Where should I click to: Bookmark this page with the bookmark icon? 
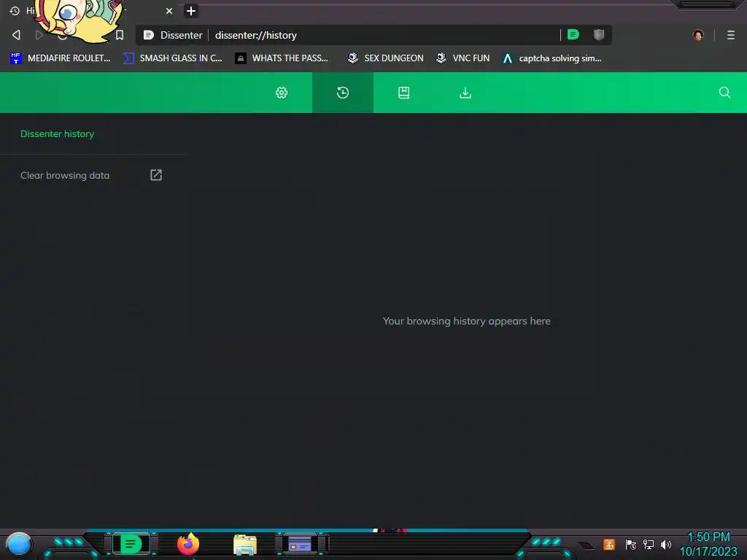tap(120, 35)
